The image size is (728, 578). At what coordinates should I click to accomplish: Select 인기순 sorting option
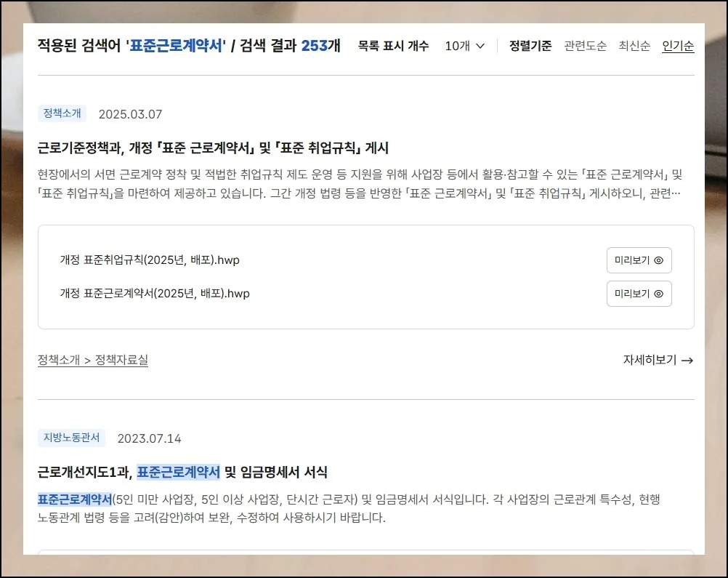677,45
